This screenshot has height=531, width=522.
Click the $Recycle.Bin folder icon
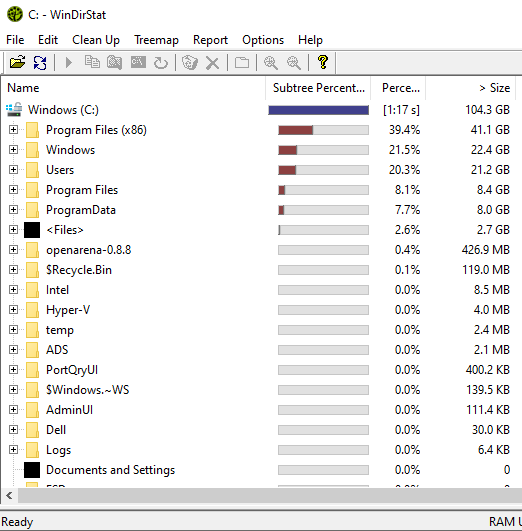click(x=32, y=270)
